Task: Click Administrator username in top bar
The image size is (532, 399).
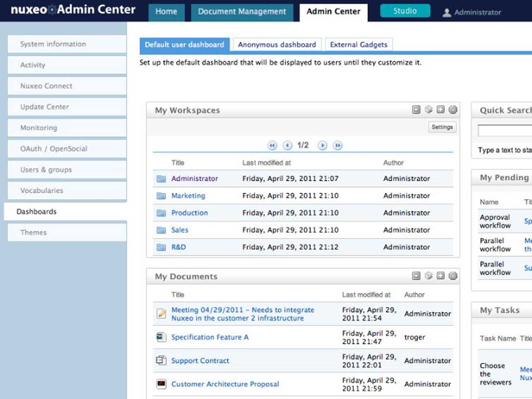Action: [478, 12]
